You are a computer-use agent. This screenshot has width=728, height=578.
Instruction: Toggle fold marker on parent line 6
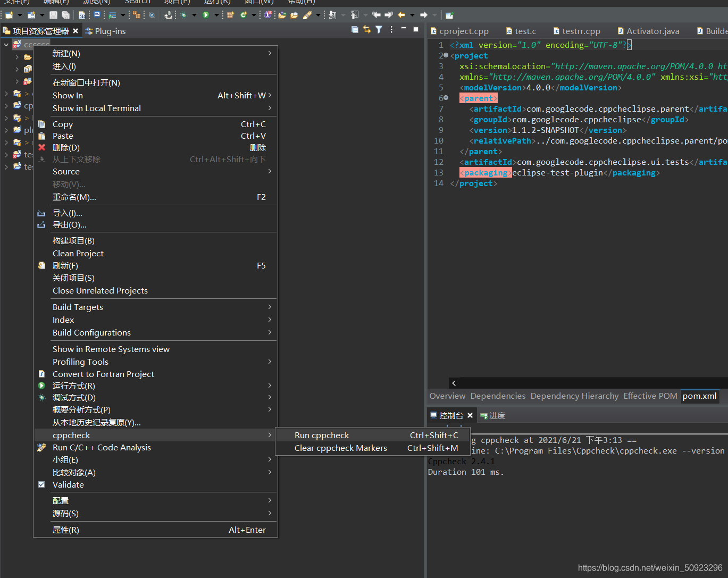point(446,98)
